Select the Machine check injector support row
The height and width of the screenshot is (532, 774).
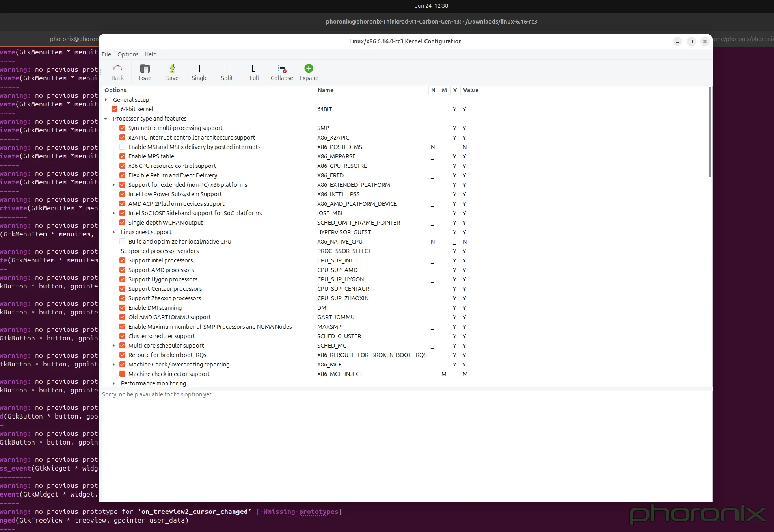169,374
